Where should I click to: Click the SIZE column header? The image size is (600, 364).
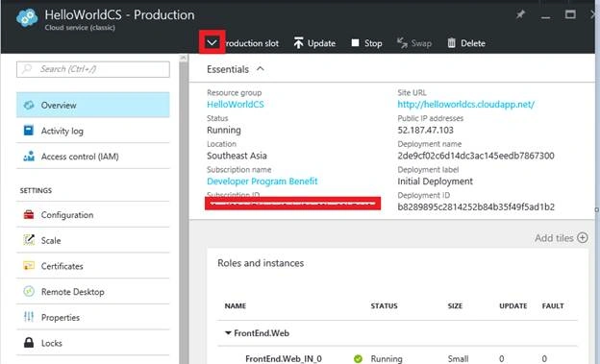coord(455,305)
